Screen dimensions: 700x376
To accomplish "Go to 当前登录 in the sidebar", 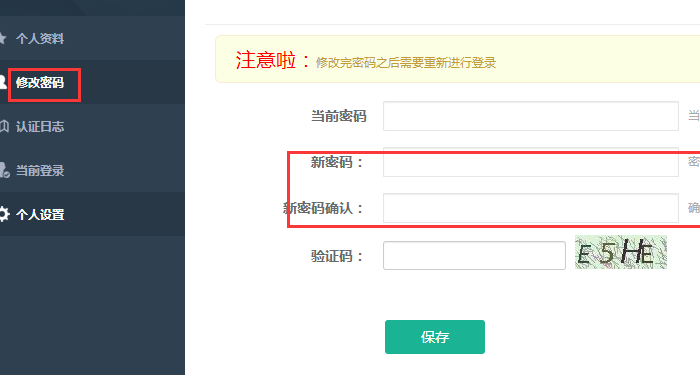I will click(40, 171).
